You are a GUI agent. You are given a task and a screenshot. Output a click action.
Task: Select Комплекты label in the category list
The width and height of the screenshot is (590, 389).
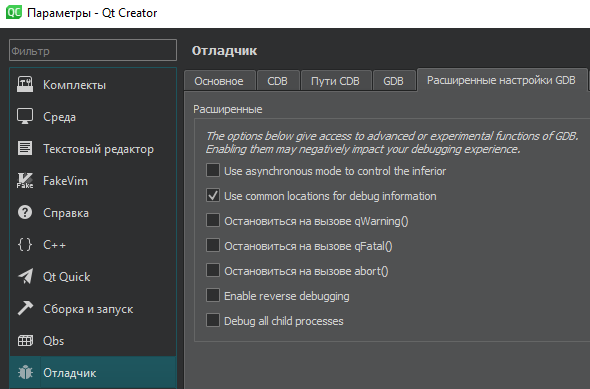pyautogui.click(x=75, y=85)
